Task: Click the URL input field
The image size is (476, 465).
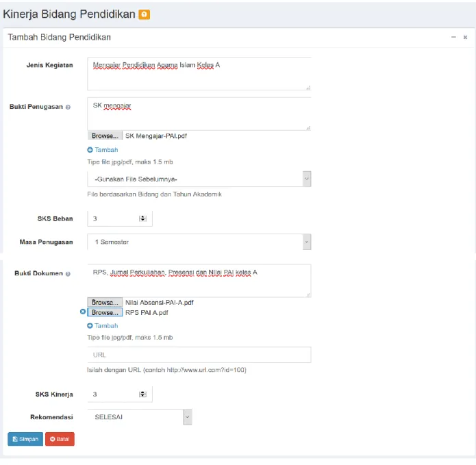Action: (x=199, y=355)
